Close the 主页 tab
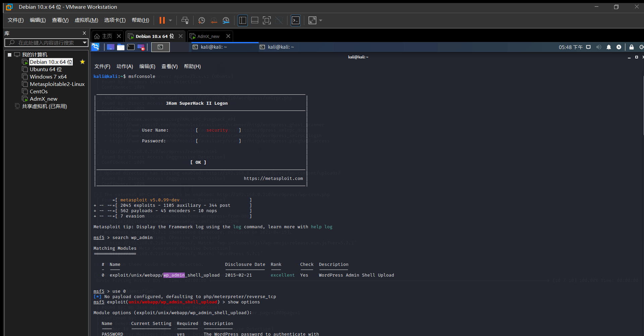Viewport: 644px width, 336px height. (119, 36)
